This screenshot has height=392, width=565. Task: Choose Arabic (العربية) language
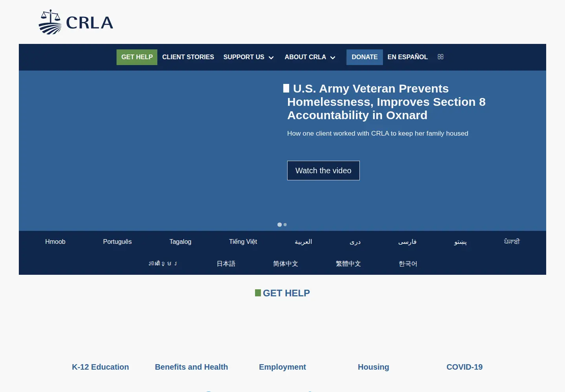point(303,242)
